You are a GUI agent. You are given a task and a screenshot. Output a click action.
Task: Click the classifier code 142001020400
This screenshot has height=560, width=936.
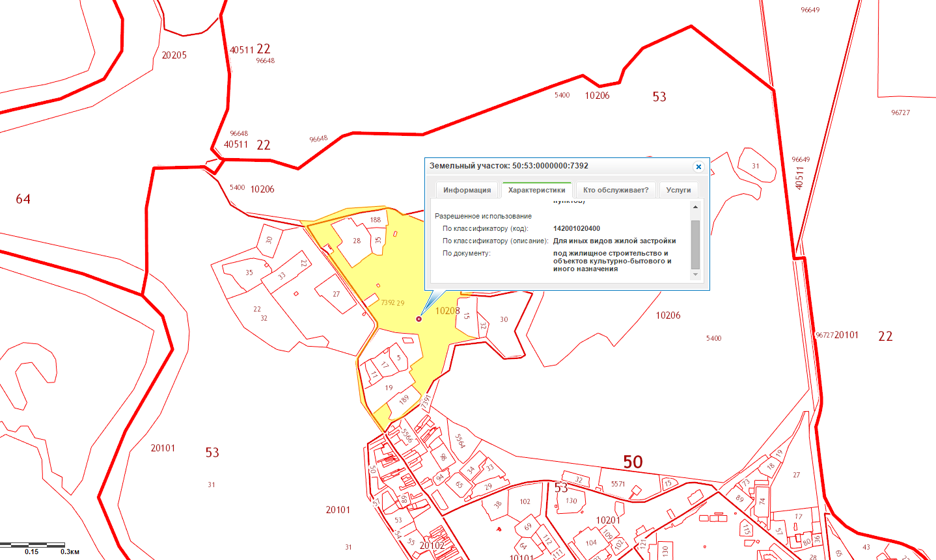pos(577,228)
